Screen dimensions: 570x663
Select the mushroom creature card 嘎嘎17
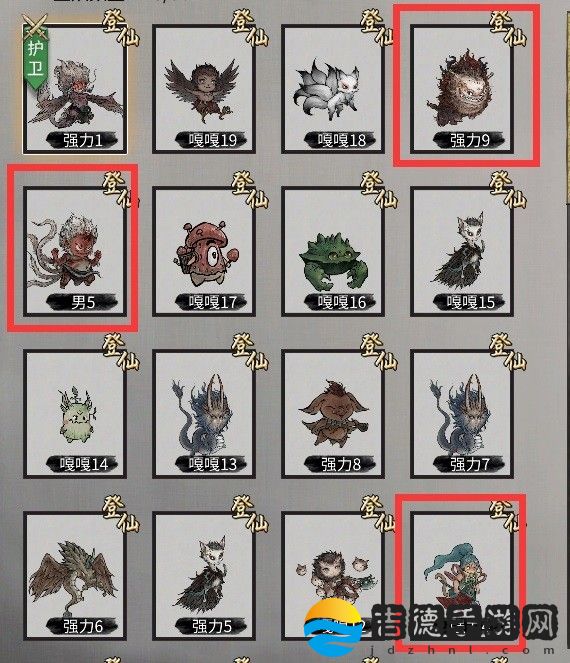click(x=204, y=252)
